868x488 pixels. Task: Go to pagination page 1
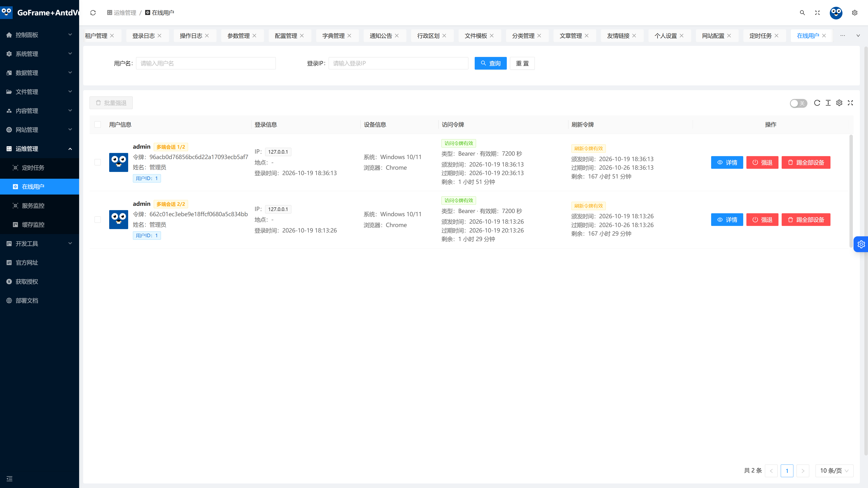(787, 470)
